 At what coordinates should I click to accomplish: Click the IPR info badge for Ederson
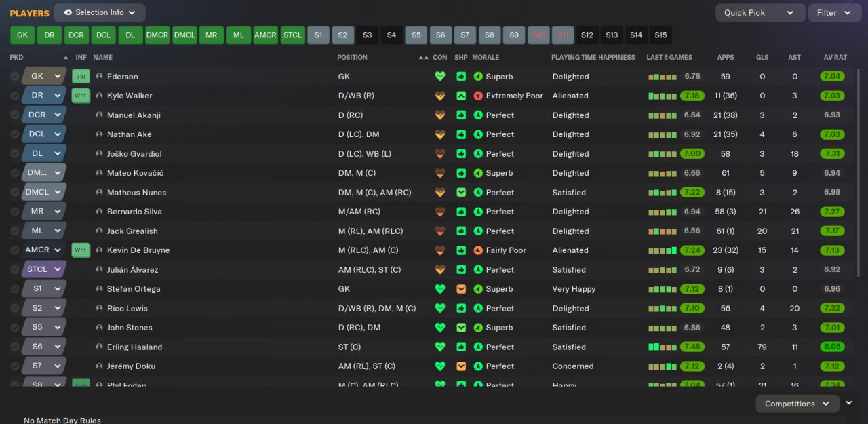click(81, 77)
